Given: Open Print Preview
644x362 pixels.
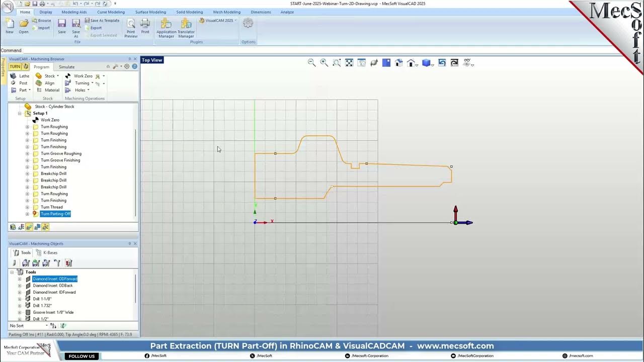Looking at the screenshot, I should tap(131, 28).
